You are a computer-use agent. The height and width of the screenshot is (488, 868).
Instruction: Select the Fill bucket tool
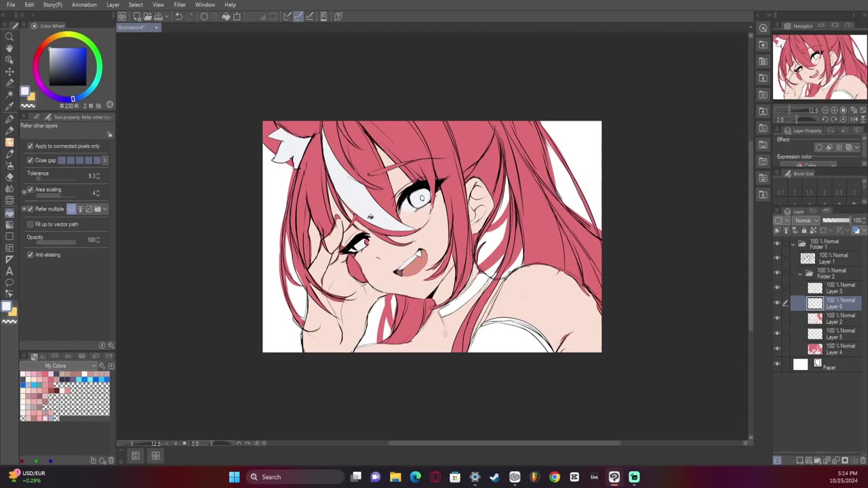tap(9, 213)
